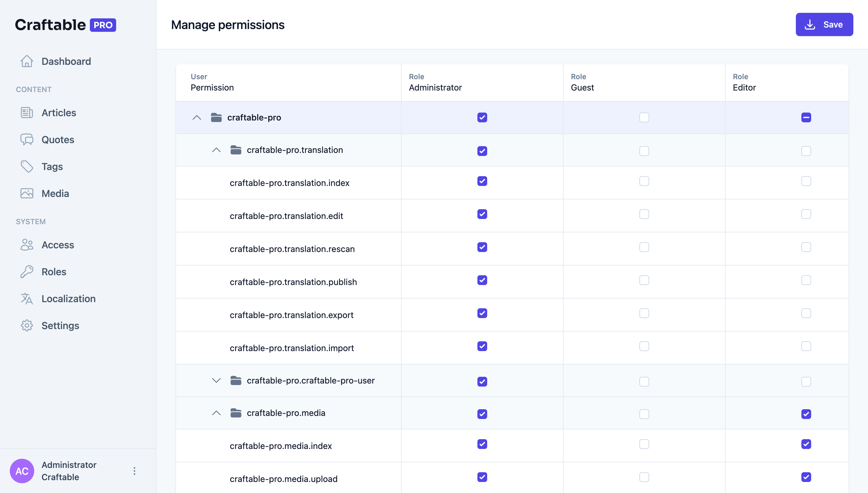Go to Roles management
Image resolution: width=868 pixels, height=493 pixels.
click(54, 272)
